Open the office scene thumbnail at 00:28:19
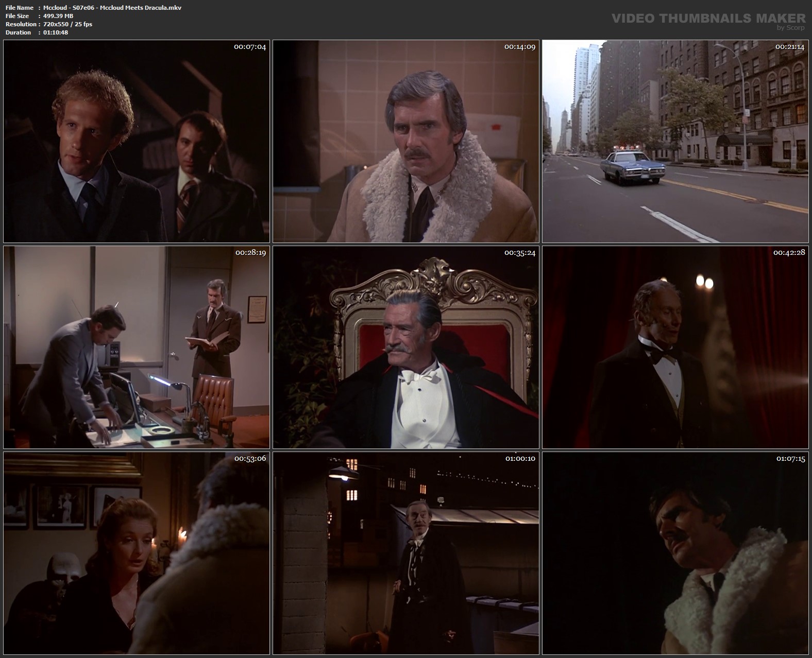This screenshot has height=658, width=812. 137,347
